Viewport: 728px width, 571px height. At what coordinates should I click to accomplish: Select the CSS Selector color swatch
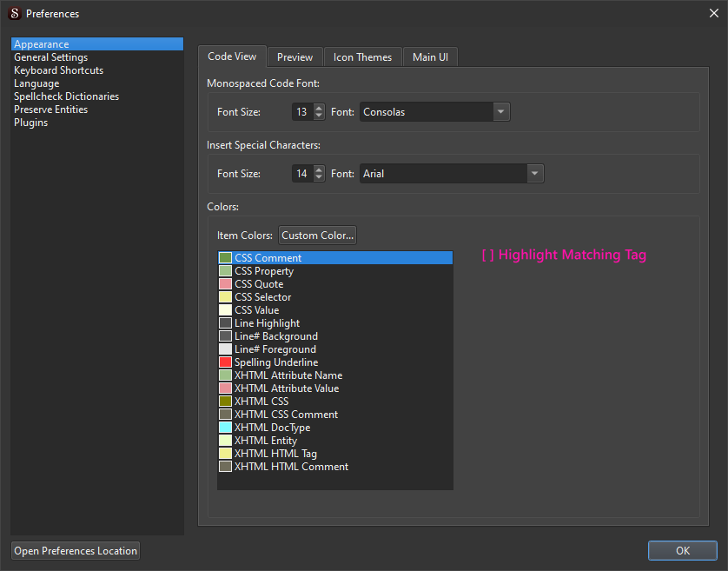tap(225, 297)
